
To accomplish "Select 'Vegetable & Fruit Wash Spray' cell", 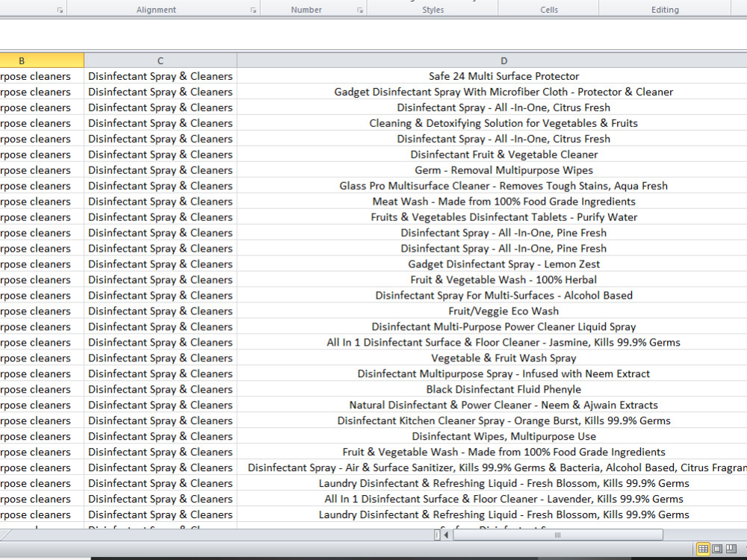I will [492, 358].
